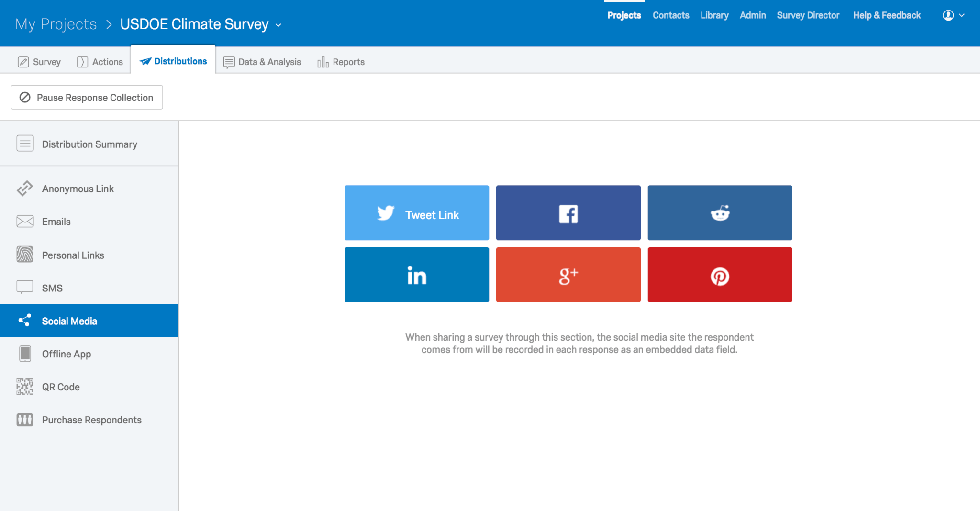The image size is (980, 511).
Task: Click the Offline App tablet icon
Action: [25, 354]
